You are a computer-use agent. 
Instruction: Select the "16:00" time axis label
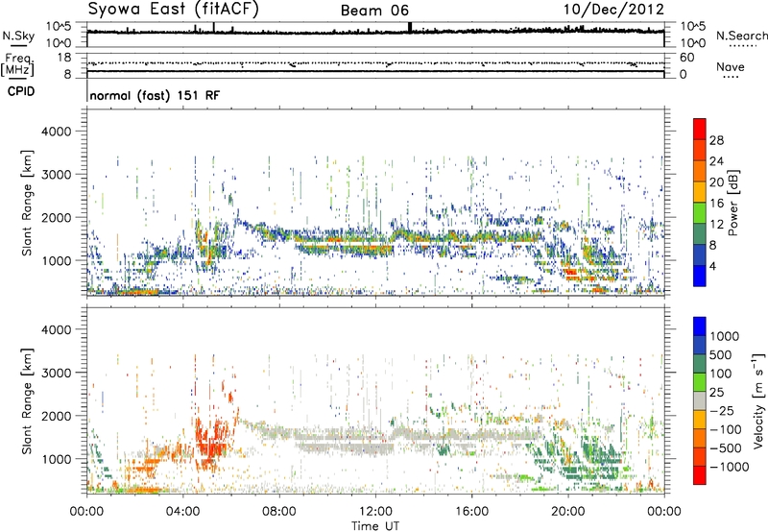pos(471,512)
